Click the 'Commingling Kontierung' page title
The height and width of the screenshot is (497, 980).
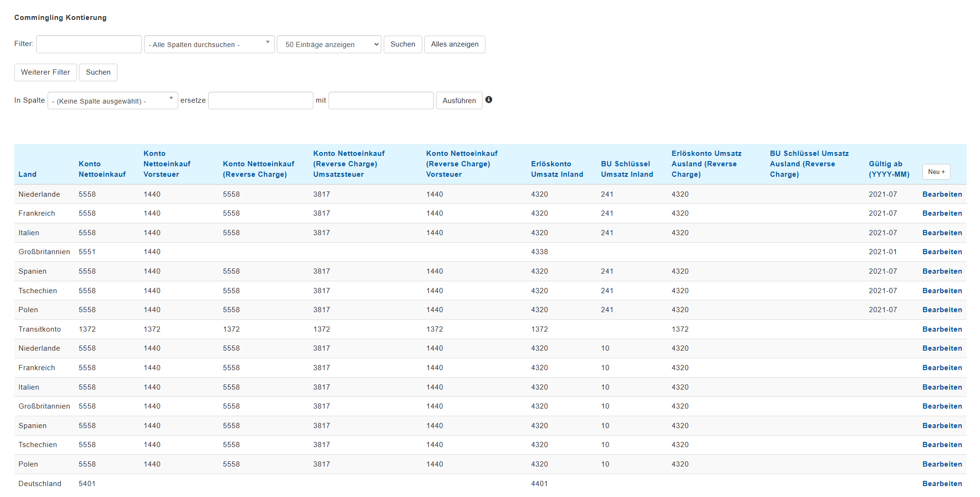click(x=60, y=18)
